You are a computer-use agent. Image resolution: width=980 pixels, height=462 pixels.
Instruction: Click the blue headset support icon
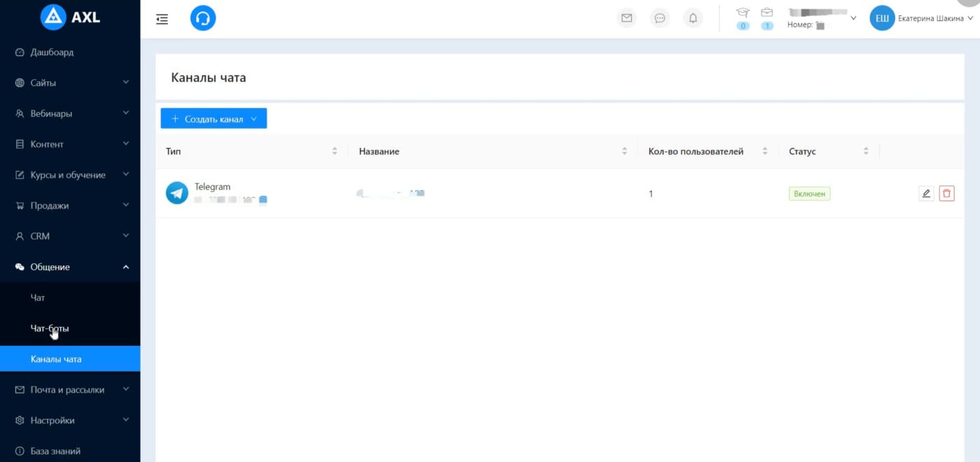[x=203, y=19]
